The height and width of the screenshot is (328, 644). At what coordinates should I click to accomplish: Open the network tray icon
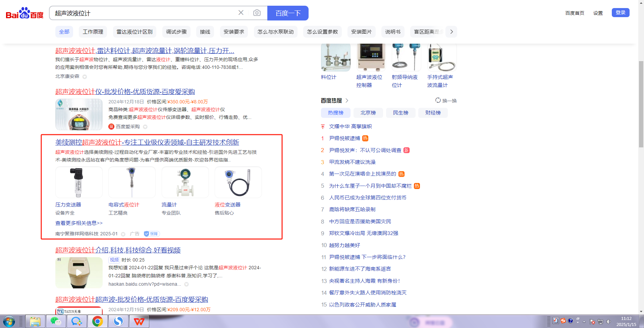(600, 322)
